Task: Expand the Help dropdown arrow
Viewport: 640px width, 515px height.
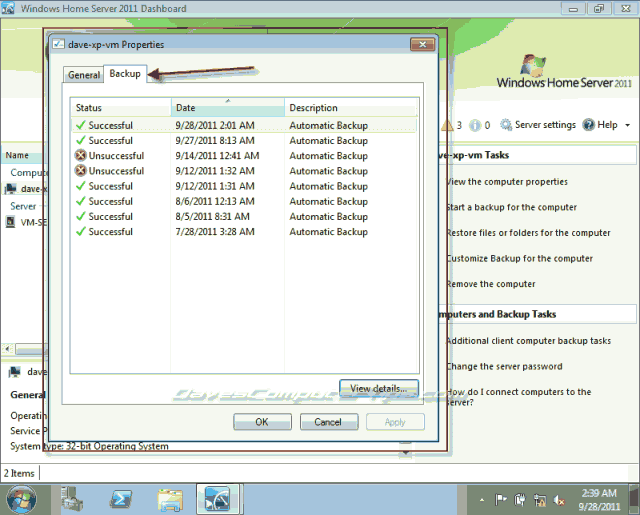Action: point(627,125)
